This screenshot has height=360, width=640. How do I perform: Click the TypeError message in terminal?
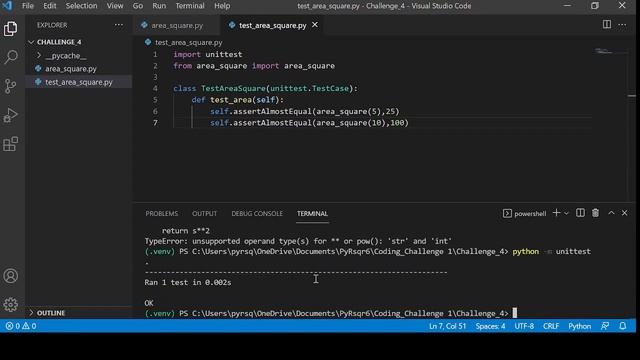point(298,241)
